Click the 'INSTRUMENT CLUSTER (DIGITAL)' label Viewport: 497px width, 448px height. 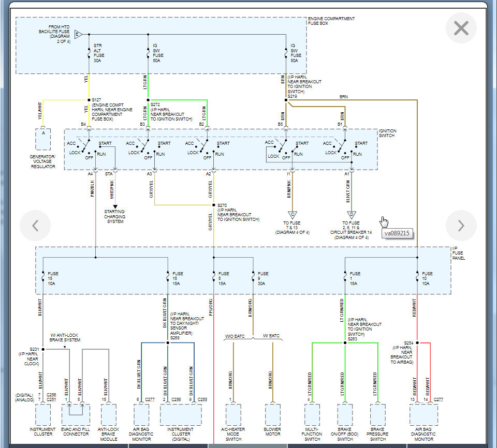tap(181, 434)
